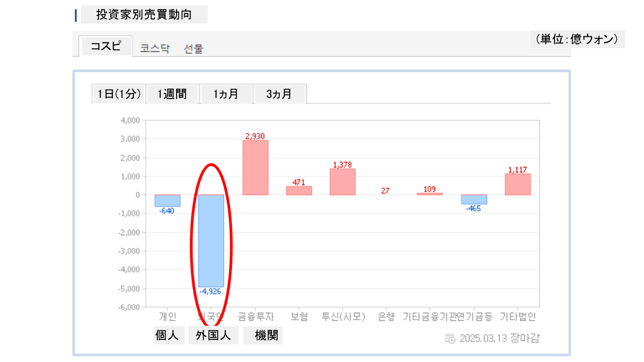Select the コスピ market tab
Image resolution: width=644 pixels, height=362 pixels.
[106, 46]
